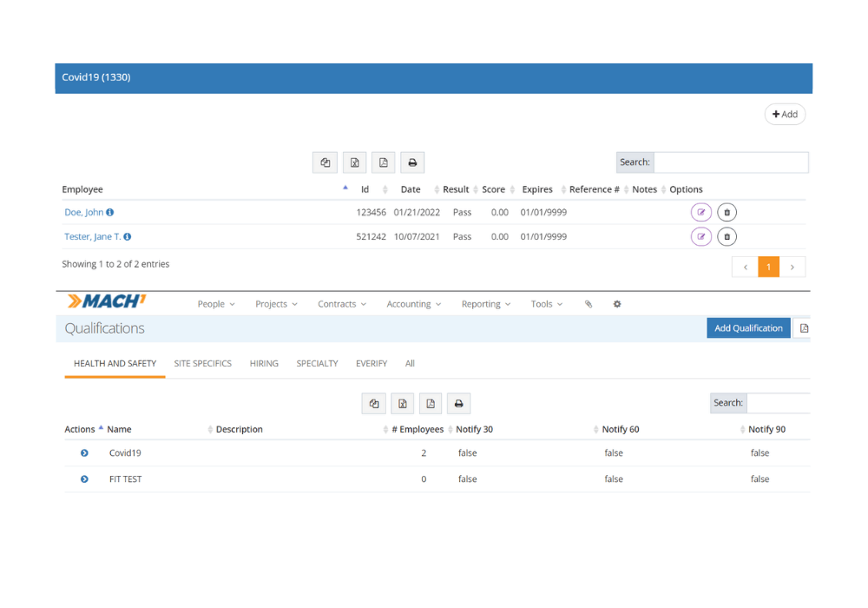Switch to the SITE SPECIFICS tab

(x=203, y=364)
